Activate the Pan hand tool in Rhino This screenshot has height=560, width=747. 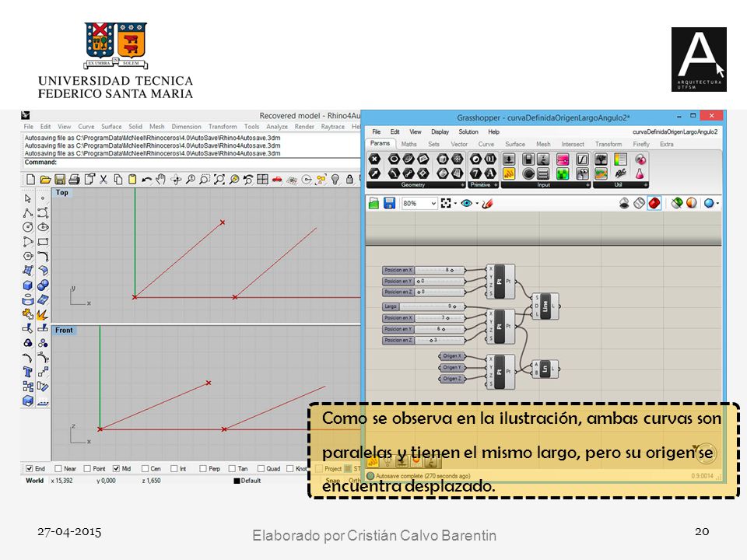pos(161,180)
